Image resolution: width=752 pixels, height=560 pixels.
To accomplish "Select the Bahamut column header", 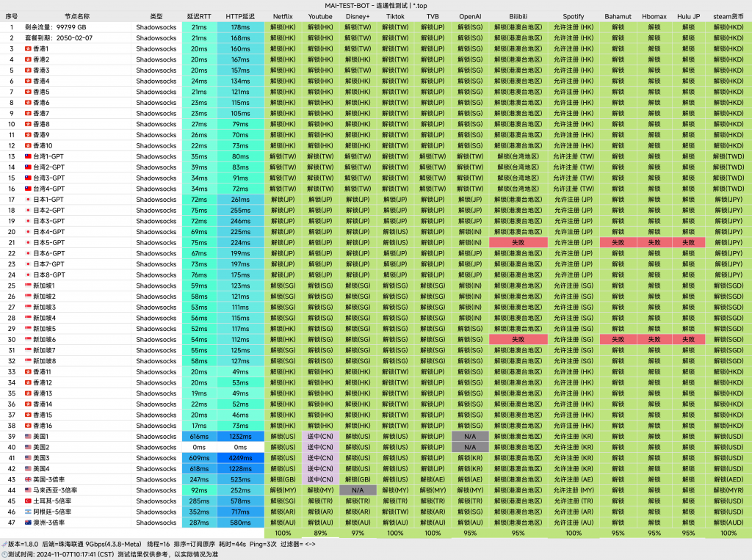I will (618, 16).
